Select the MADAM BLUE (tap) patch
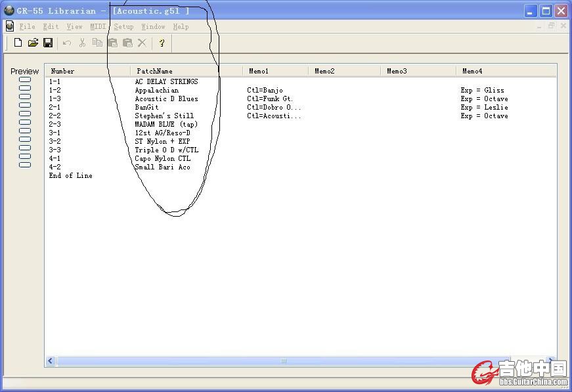Image resolution: width=572 pixels, height=392 pixels. (165, 125)
